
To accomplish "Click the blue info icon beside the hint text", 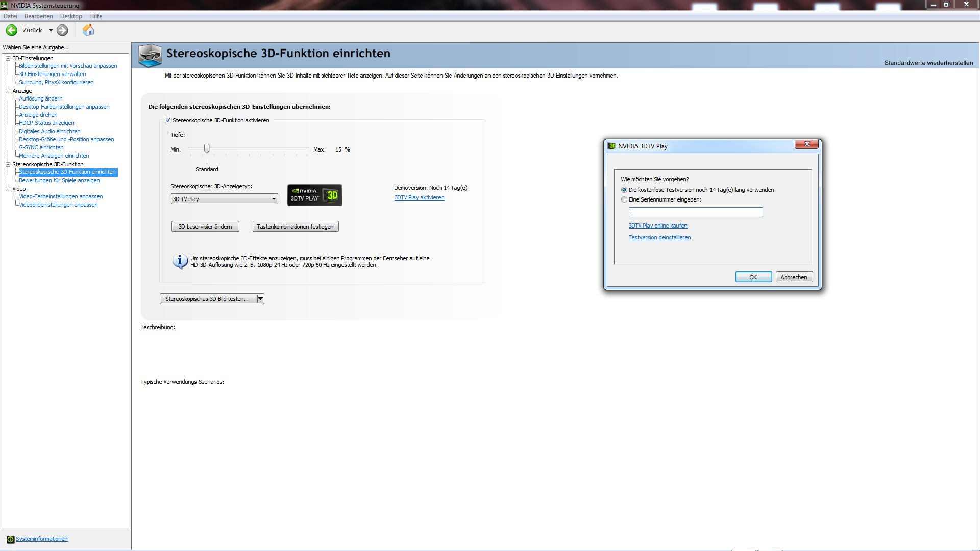I will coord(180,261).
